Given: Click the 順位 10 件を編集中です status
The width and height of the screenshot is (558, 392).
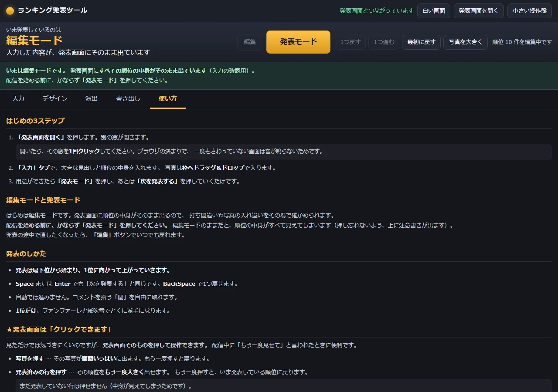Looking at the screenshot, I should [522, 42].
